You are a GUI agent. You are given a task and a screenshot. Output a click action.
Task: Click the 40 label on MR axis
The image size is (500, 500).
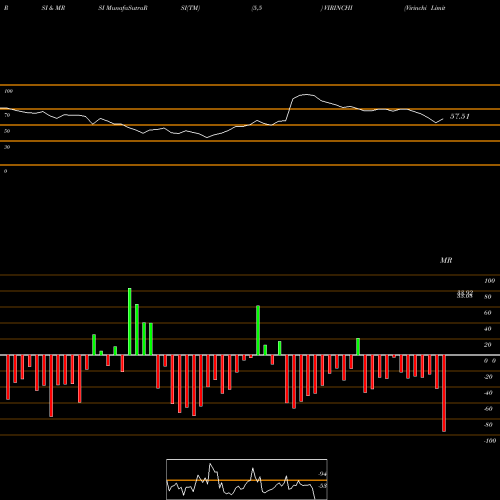488,329
